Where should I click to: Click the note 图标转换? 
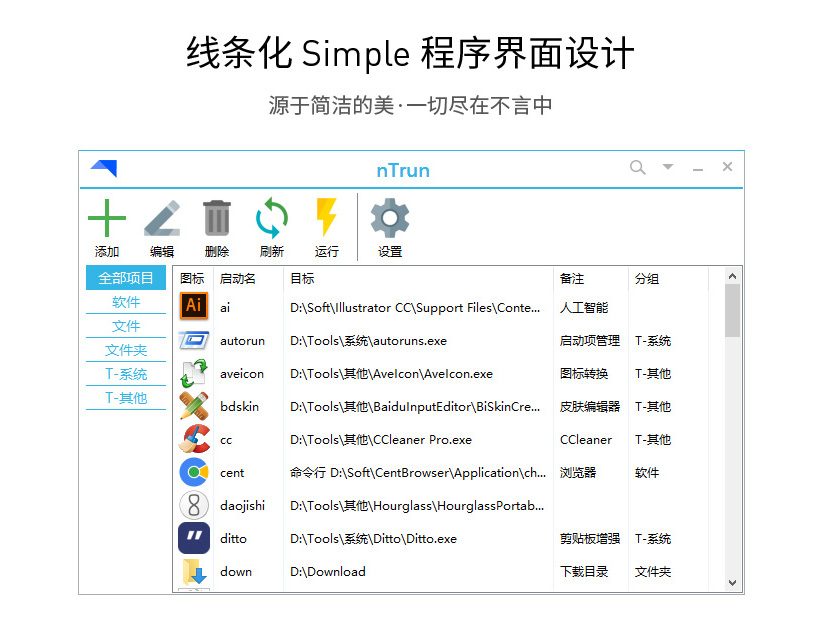584,373
